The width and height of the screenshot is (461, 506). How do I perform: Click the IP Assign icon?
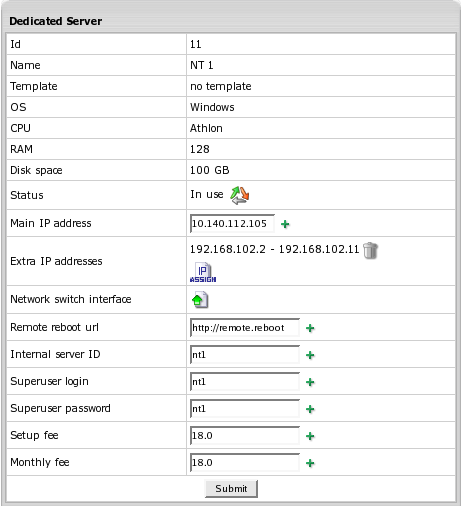(x=203, y=273)
